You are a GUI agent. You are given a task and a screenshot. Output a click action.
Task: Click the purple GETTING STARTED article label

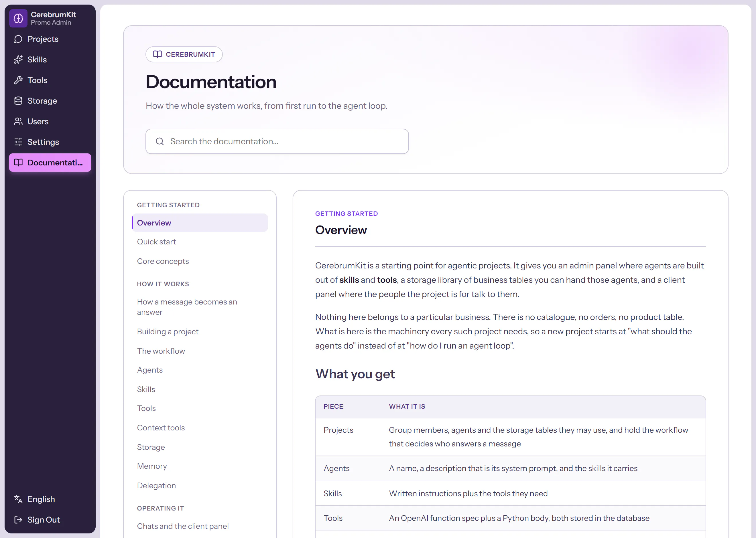pos(346,214)
